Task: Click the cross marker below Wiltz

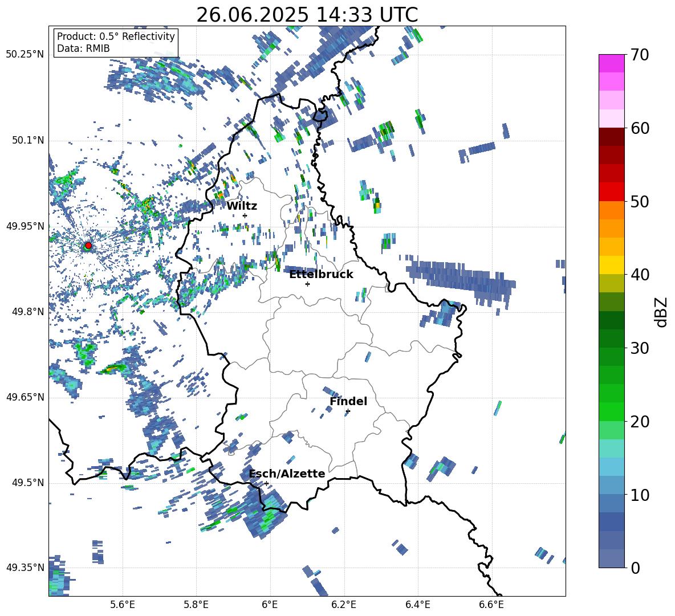Action: click(245, 215)
